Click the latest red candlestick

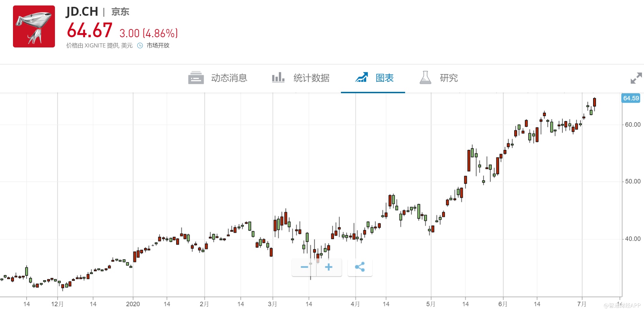(595, 102)
